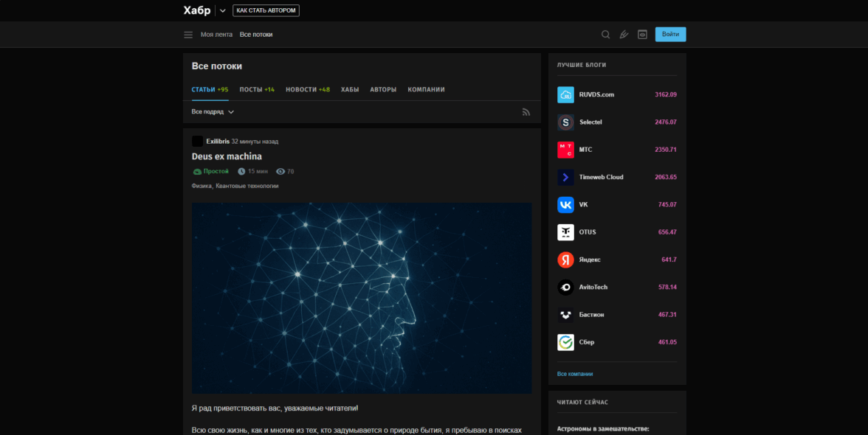Open the RUVDS.com blog logo

(x=565, y=94)
